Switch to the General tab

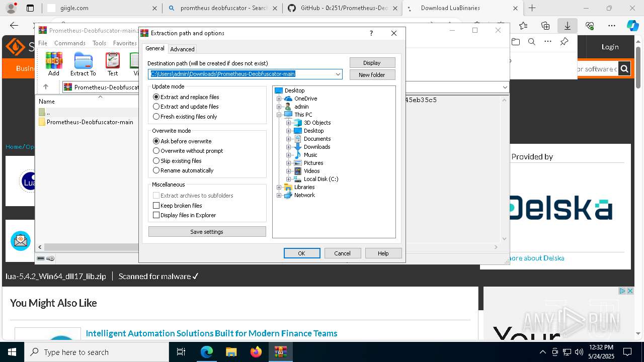(155, 48)
